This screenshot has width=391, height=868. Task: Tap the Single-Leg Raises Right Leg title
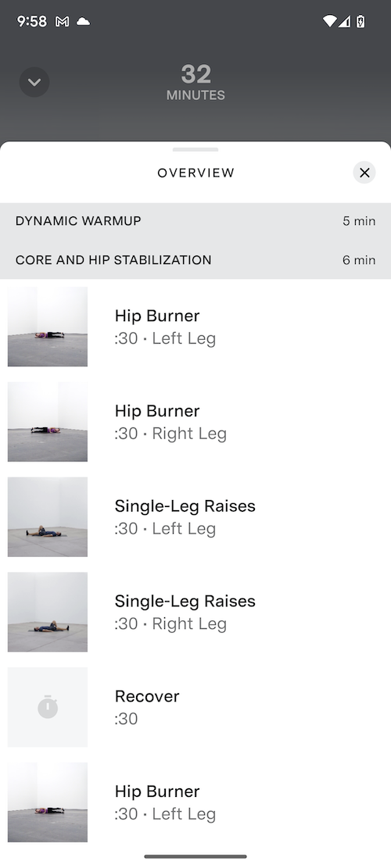pyautogui.click(x=185, y=601)
